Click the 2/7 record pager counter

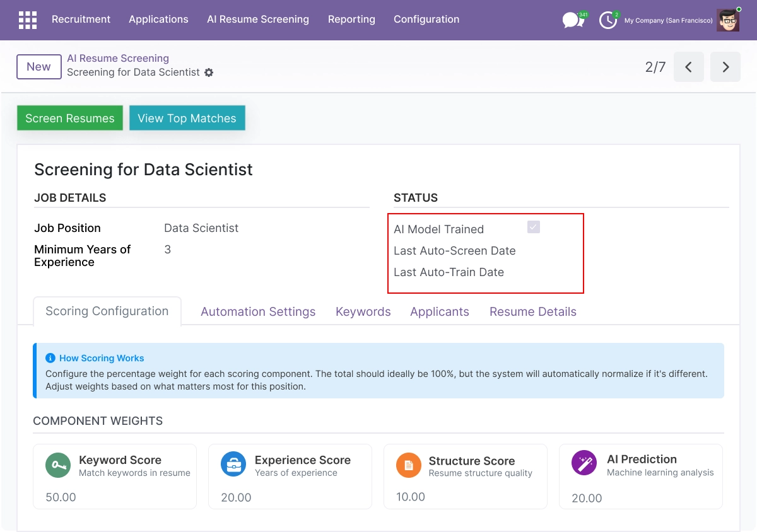(655, 67)
